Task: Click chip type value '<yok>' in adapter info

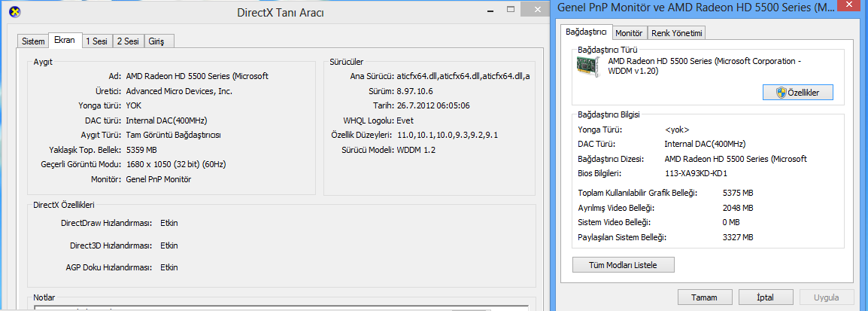Action: pos(676,130)
